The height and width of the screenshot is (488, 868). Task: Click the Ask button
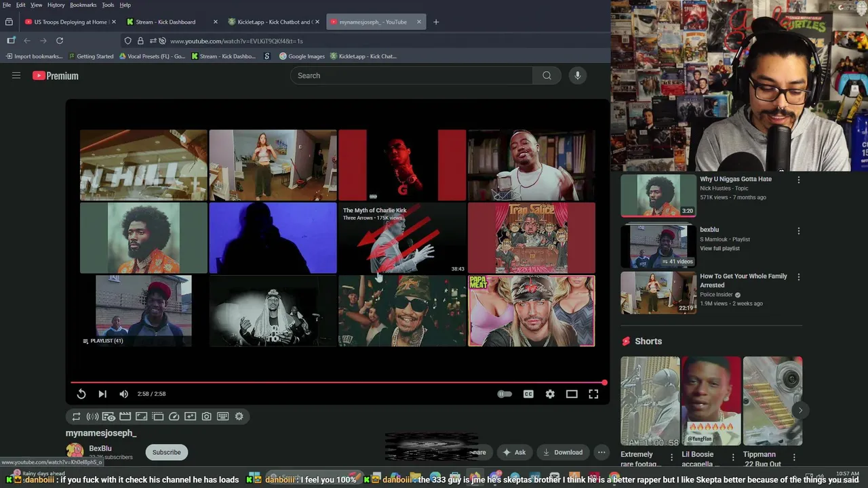(x=513, y=452)
